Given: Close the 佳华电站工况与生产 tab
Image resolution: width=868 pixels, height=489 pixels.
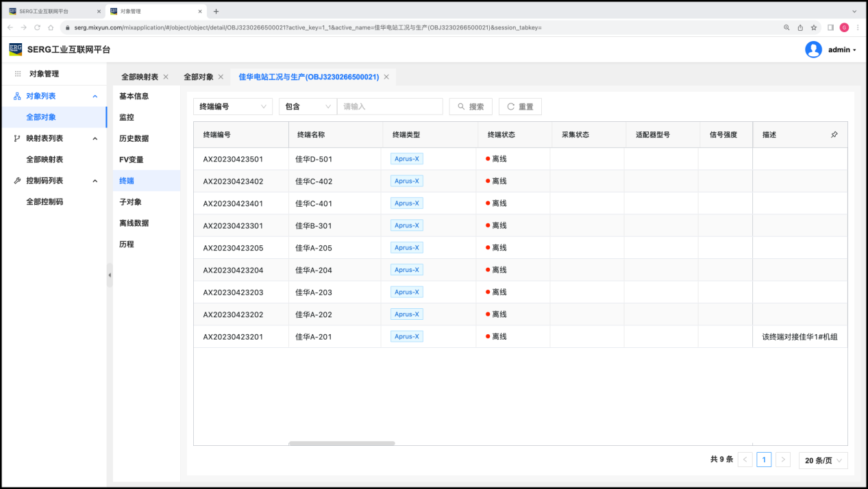Looking at the screenshot, I should [x=386, y=77].
